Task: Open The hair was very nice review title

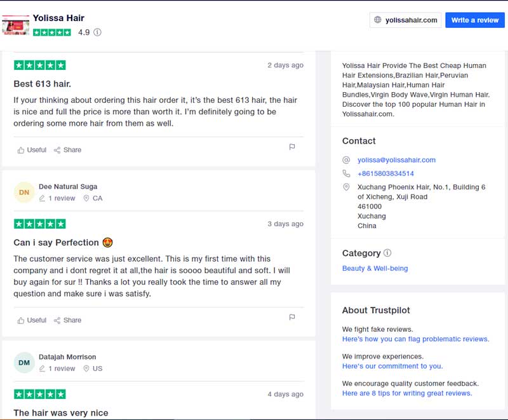Action: [61, 413]
